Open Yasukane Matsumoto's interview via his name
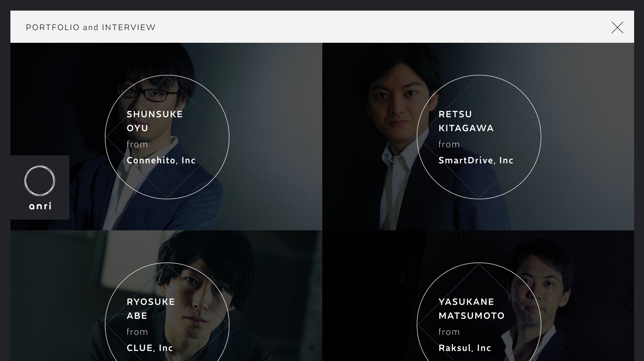Viewport: 644px width, 361px height. tap(471, 308)
